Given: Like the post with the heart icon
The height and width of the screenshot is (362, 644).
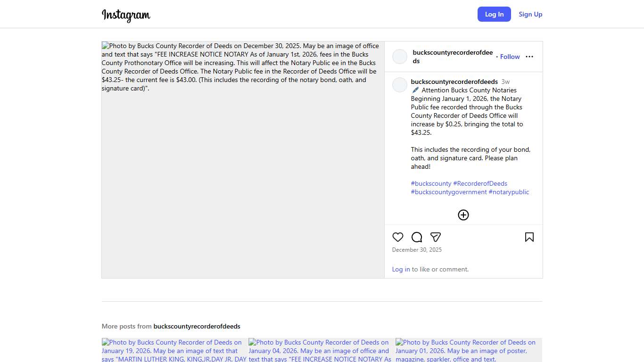Looking at the screenshot, I should click(x=398, y=237).
